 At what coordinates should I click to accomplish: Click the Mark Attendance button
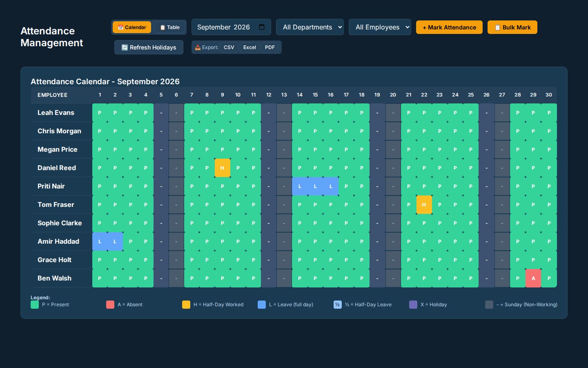(449, 27)
